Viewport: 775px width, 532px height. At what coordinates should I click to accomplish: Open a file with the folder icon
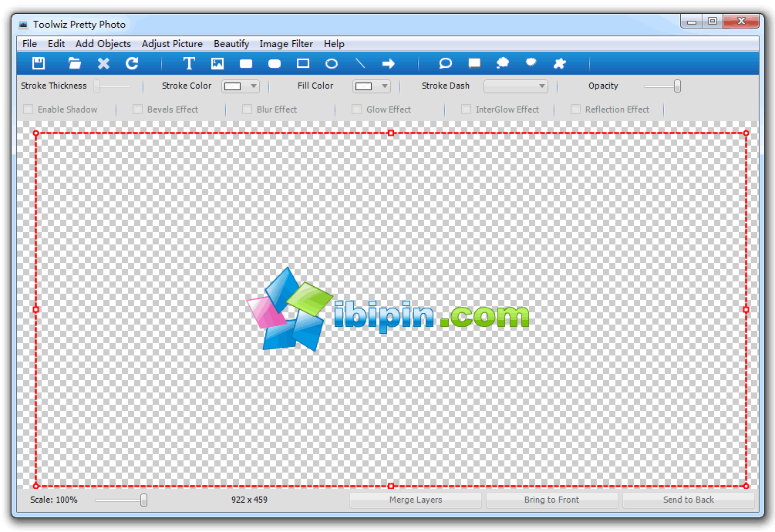pos(75,63)
